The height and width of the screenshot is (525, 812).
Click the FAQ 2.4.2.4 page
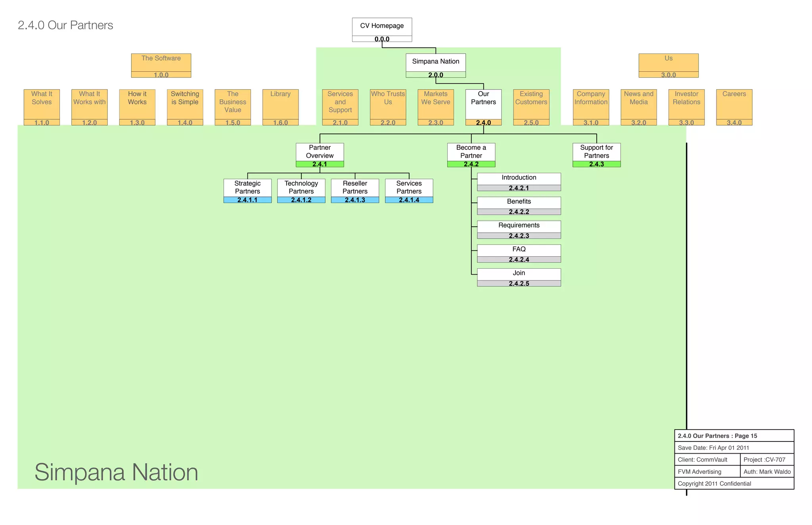[x=519, y=253]
